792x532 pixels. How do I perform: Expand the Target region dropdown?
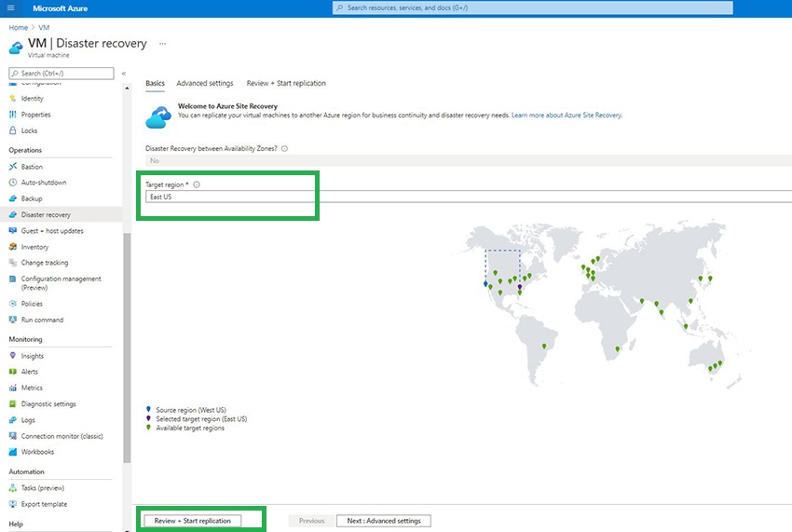pyautogui.click(x=469, y=197)
